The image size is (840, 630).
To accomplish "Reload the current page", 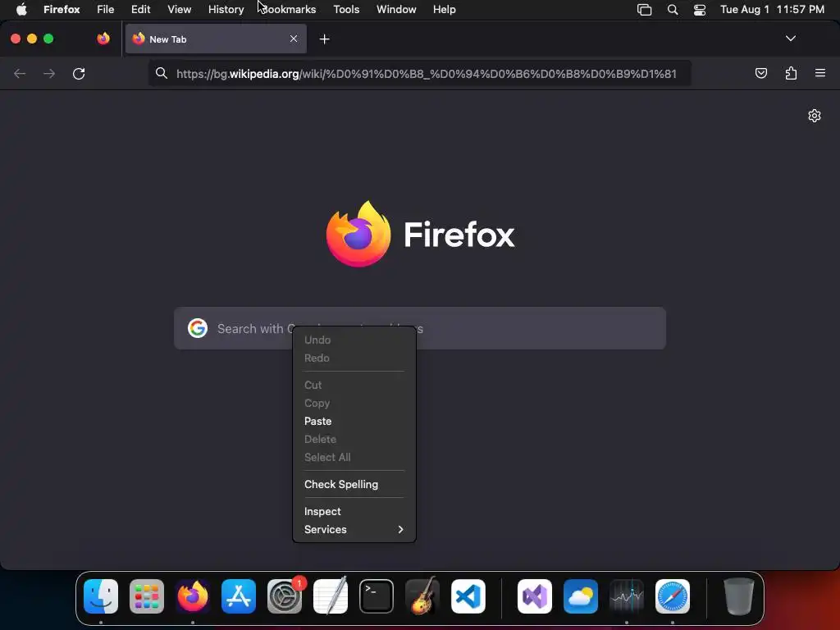I will coord(79,73).
